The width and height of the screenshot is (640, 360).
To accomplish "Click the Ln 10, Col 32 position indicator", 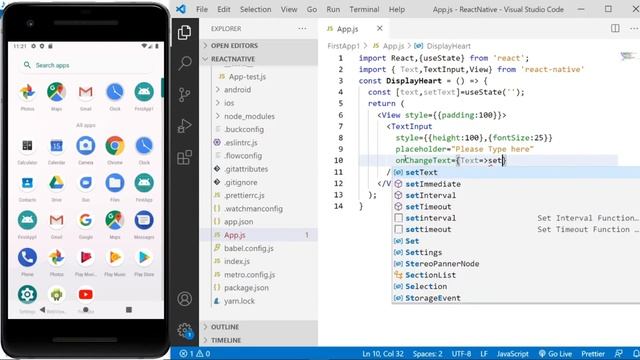I will coord(383,353).
